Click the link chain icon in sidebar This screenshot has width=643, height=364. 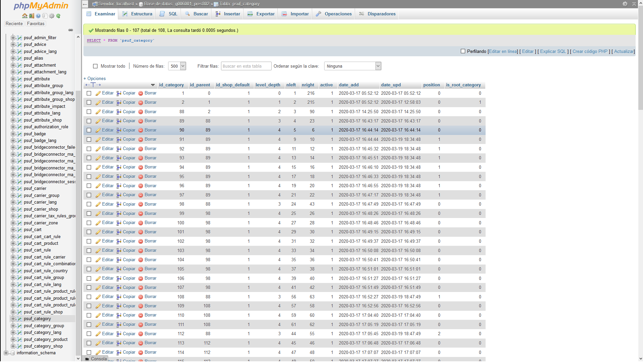point(71,30)
